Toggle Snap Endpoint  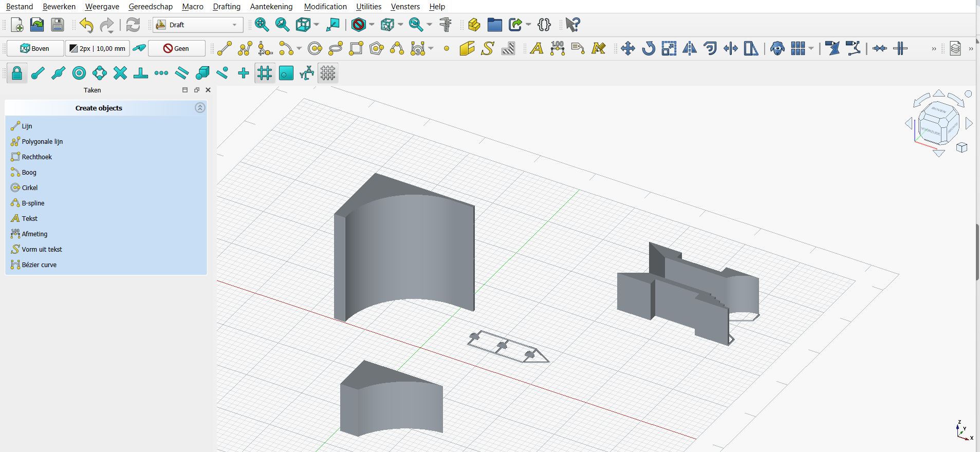coord(38,73)
